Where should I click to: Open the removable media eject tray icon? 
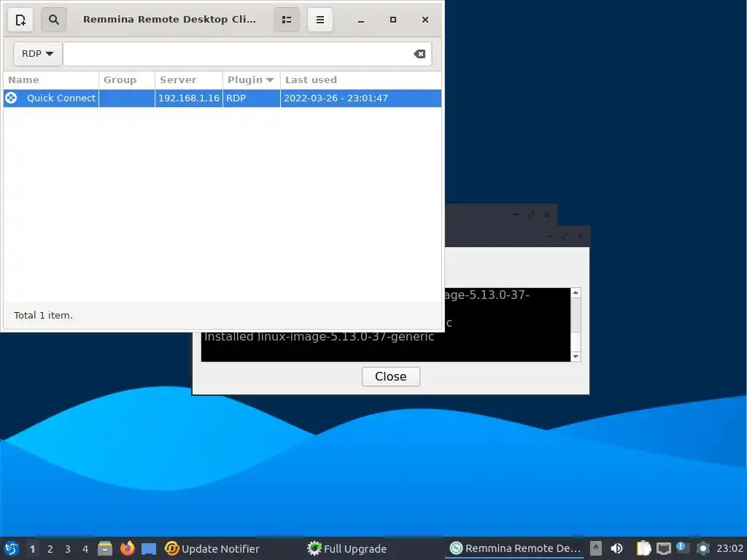[595, 548]
